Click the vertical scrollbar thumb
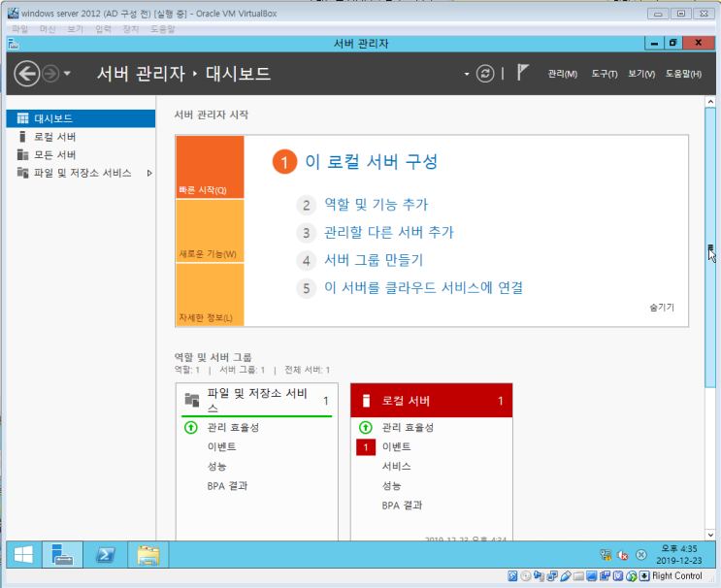 click(710, 247)
